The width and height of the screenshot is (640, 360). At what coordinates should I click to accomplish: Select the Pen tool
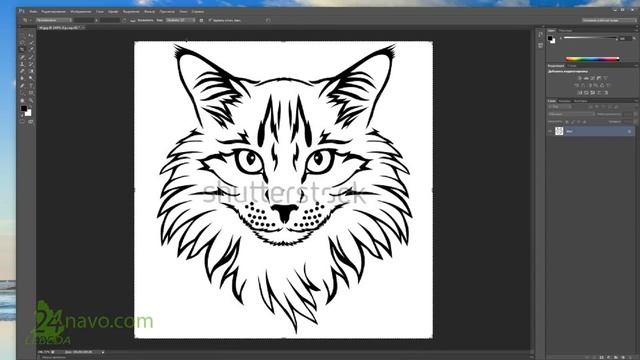pyautogui.click(x=22, y=85)
